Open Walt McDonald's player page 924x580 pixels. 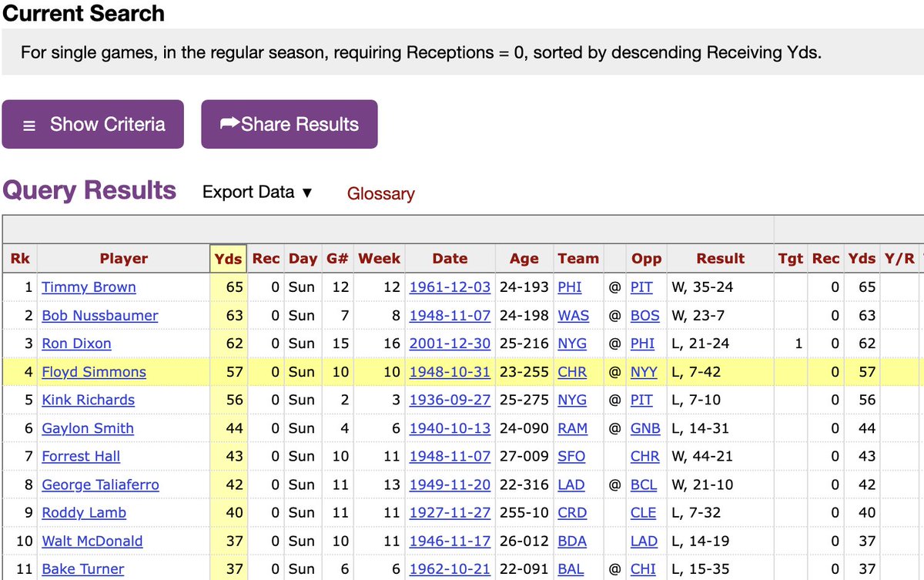(92, 541)
